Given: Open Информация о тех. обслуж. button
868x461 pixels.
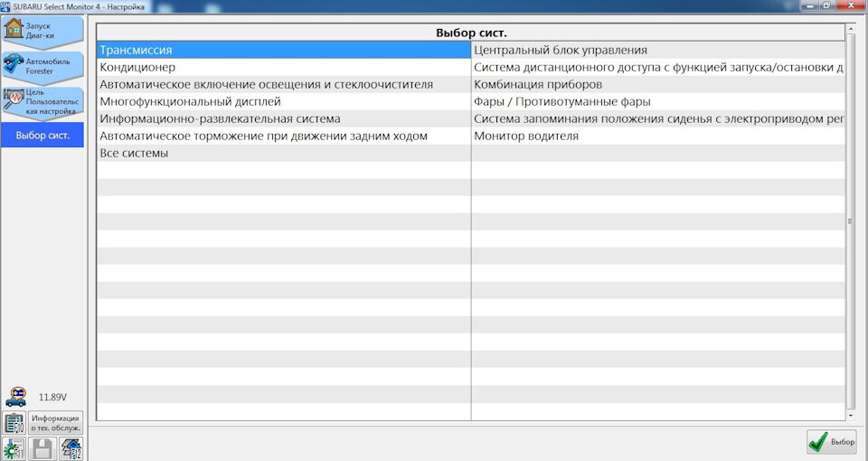Looking at the screenshot, I should click(55, 423).
